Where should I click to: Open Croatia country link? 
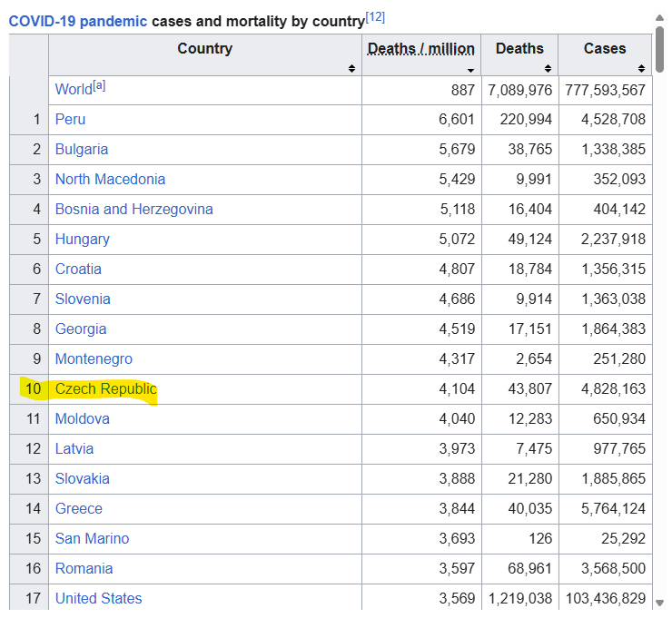(78, 269)
